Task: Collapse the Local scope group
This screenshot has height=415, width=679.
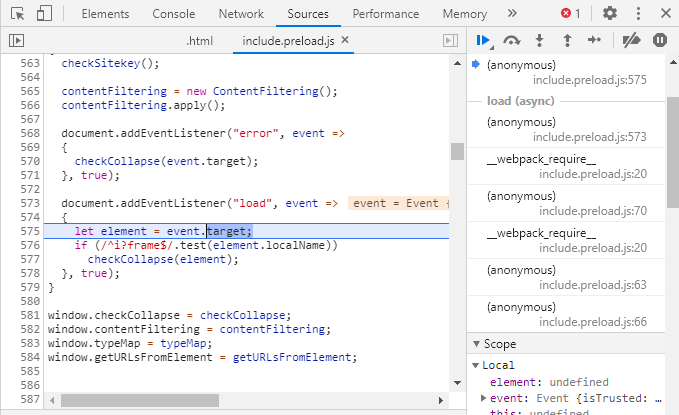Action: pyautogui.click(x=475, y=365)
